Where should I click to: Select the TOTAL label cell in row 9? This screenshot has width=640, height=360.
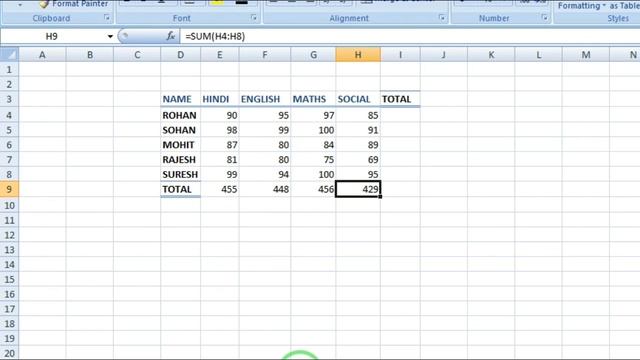[180, 189]
